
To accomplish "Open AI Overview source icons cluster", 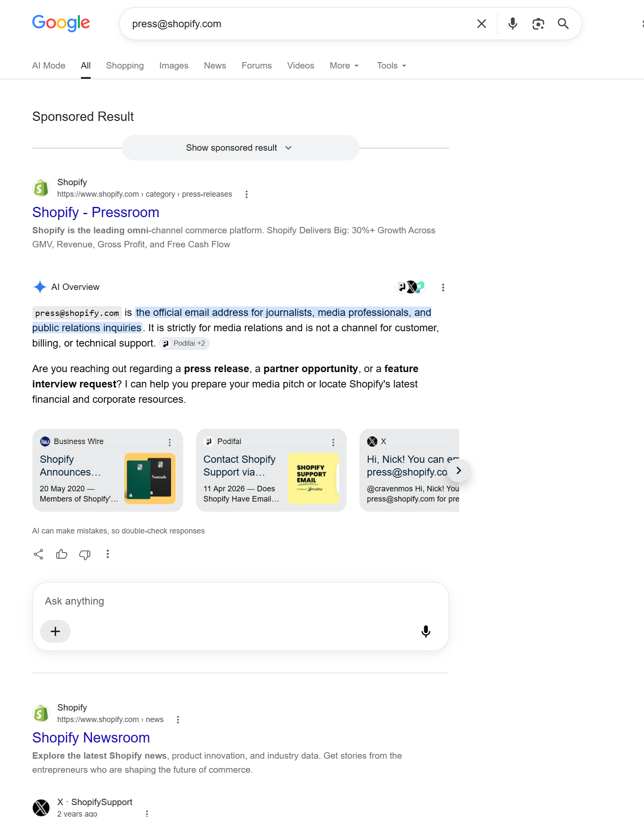I will coord(411,287).
